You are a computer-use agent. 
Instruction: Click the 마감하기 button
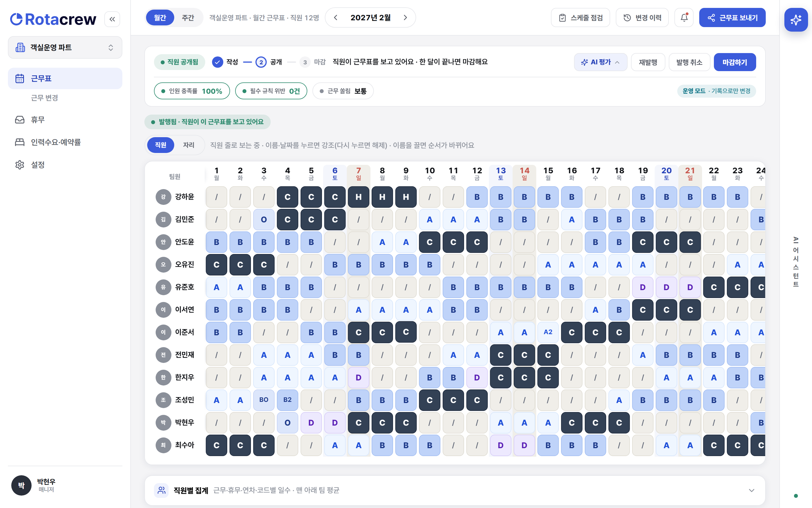click(x=734, y=62)
